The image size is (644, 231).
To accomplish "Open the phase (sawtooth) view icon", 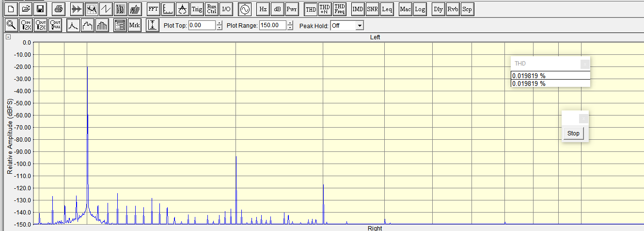I will tap(106, 9).
